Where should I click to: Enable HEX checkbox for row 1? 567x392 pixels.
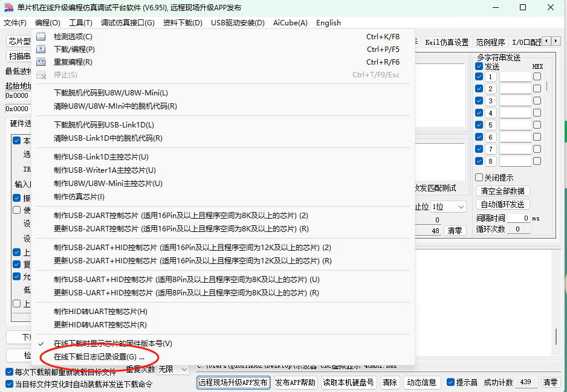(x=537, y=77)
